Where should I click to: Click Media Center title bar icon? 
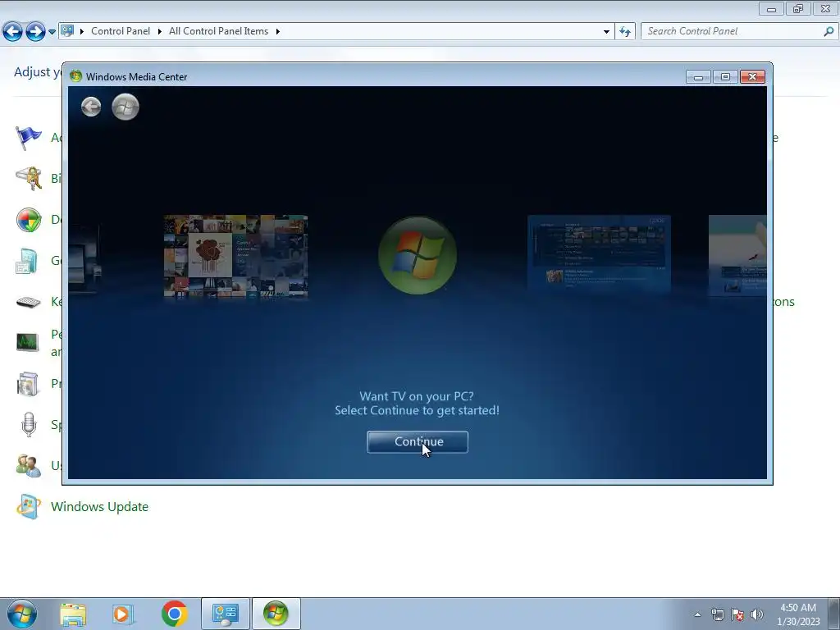(76, 76)
